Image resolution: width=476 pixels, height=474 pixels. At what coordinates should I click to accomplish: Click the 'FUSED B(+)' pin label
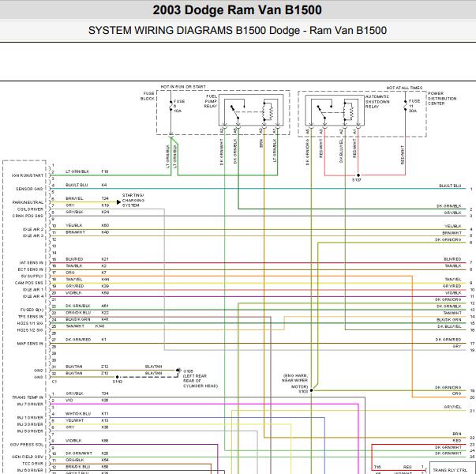pos(32,310)
